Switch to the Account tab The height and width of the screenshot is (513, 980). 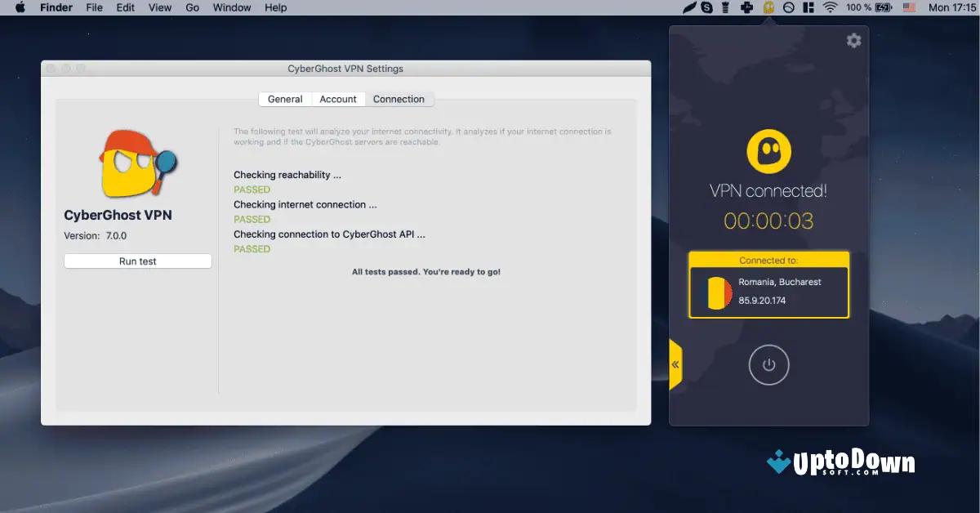[338, 98]
